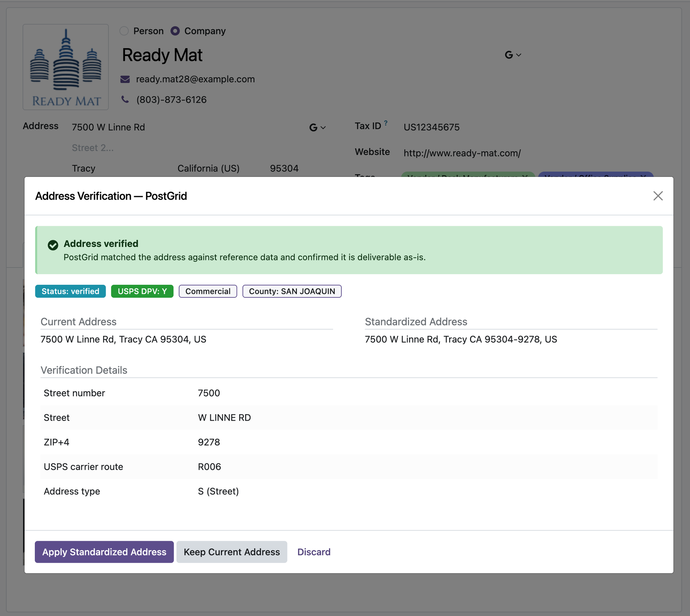Open the Ready Mat company logo image
The width and height of the screenshot is (690, 616).
[66, 67]
